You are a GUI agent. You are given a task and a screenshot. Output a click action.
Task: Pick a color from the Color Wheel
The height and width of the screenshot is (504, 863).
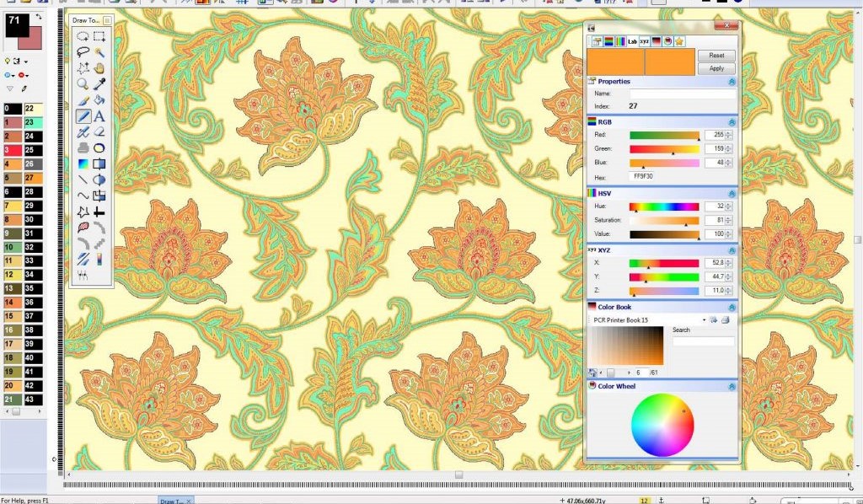pyautogui.click(x=662, y=426)
